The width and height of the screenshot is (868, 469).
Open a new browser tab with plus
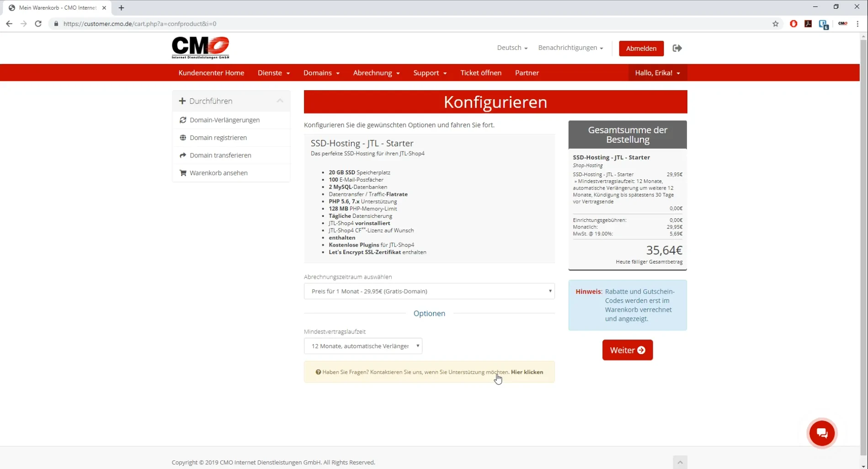[121, 8]
